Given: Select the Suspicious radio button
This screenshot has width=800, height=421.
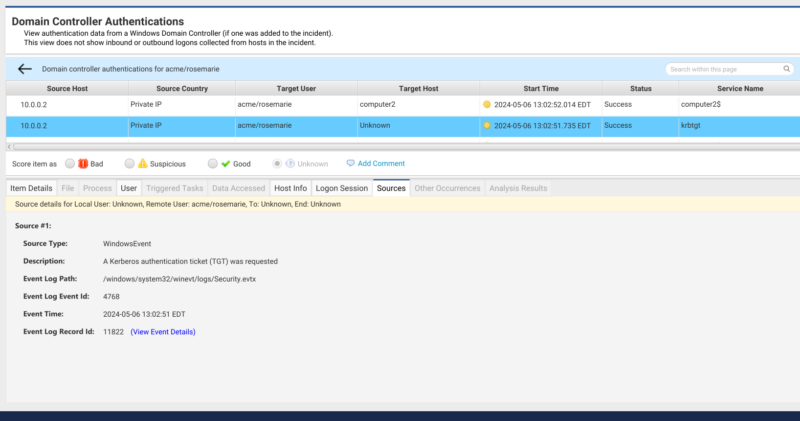Looking at the screenshot, I should (128, 163).
